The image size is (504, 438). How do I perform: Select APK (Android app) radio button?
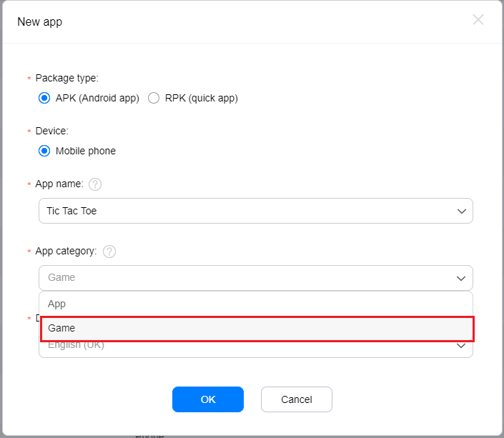tap(44, 98)
